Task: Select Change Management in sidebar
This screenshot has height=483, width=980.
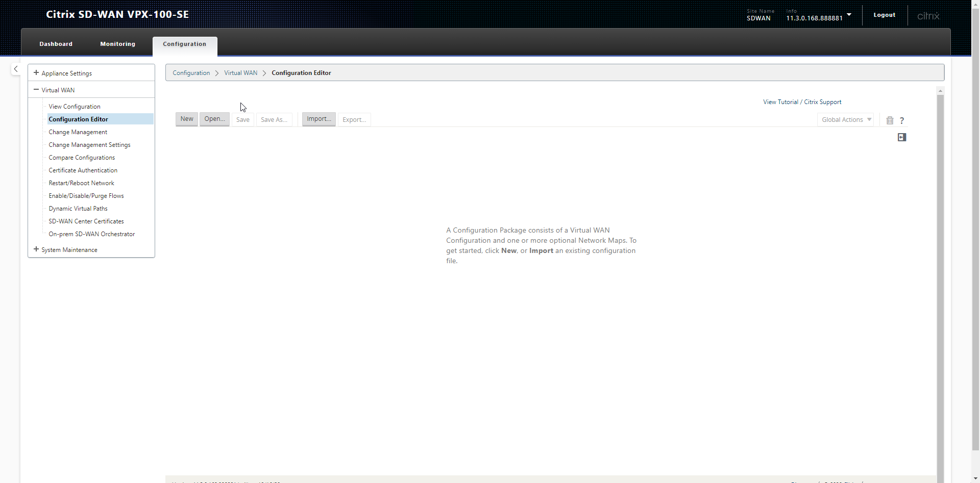Action: pos(78,132)
